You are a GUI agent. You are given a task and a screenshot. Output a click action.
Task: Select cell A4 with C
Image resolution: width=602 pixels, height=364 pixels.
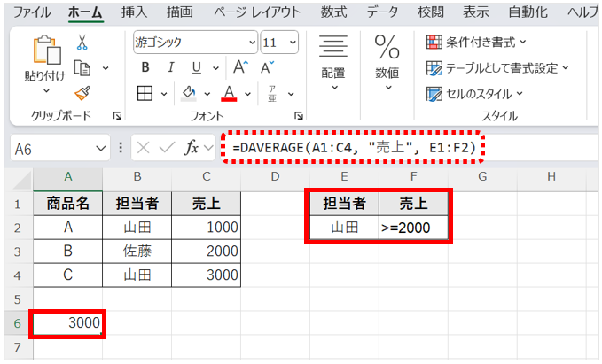click(68, 275)
